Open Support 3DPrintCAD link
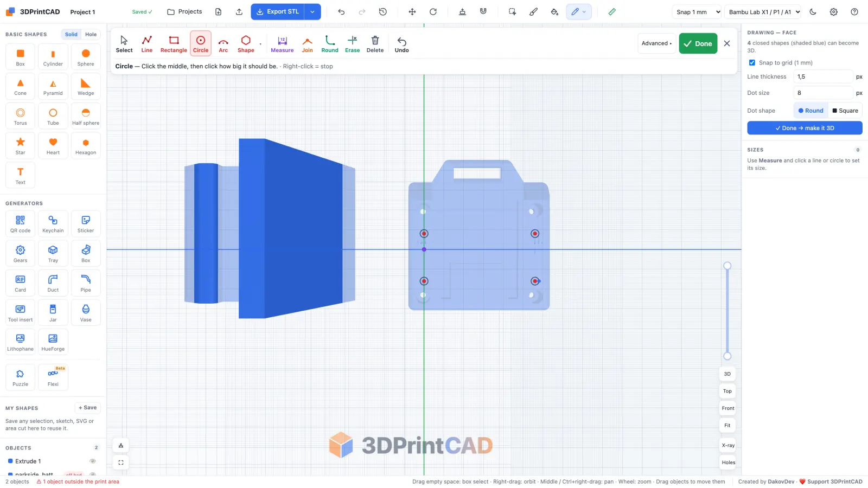Screen dimensions: 868x488 click(831, 481)
